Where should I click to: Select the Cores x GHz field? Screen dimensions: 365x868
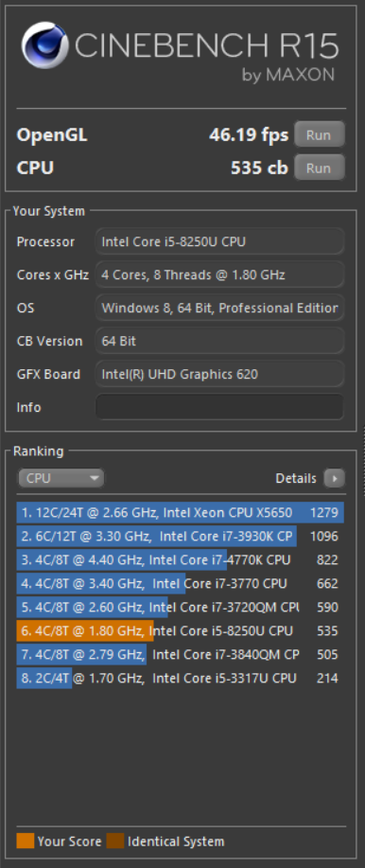pyautogui.click(x=220, y=275)
